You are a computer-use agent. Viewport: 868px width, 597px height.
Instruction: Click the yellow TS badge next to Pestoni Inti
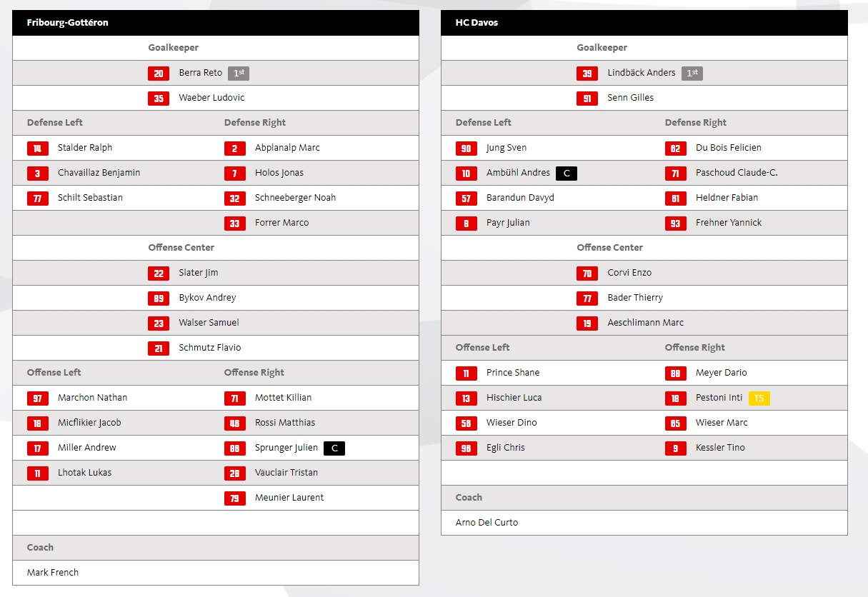759,398
